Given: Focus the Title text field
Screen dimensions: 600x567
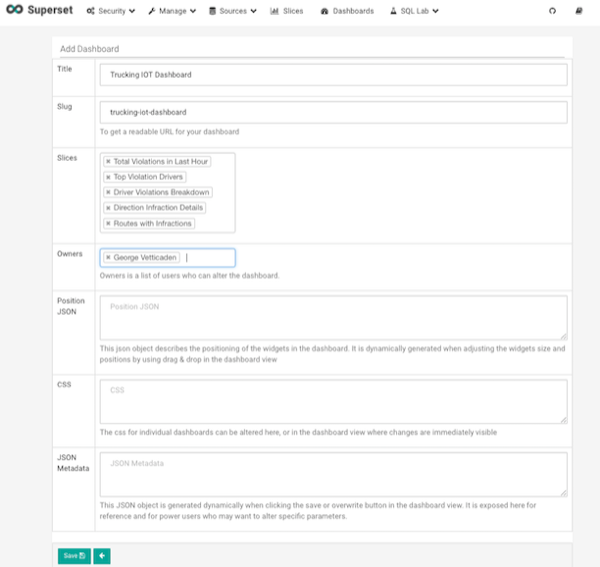Looking at the screenshot, I should tap(333, 75).
